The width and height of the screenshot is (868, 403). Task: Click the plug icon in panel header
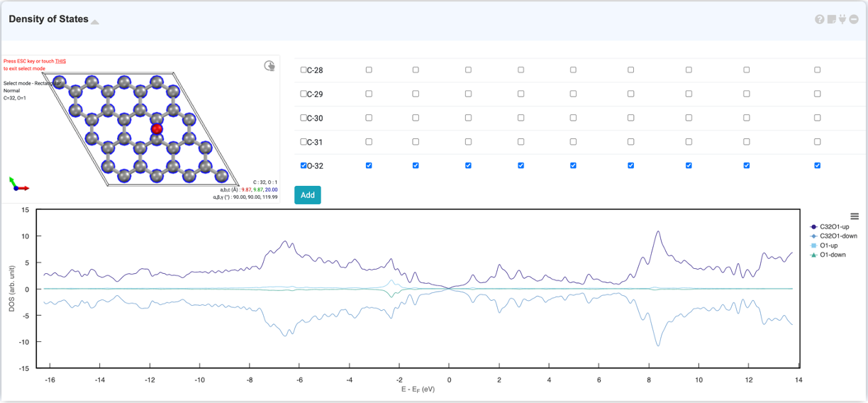click(x=842, y=19)
